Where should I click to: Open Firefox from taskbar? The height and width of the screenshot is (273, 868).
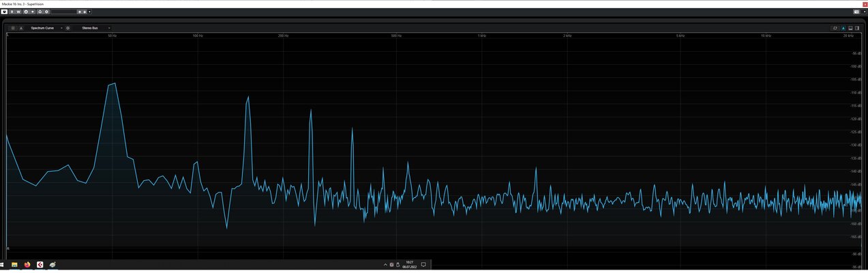(x=27, y=264)
